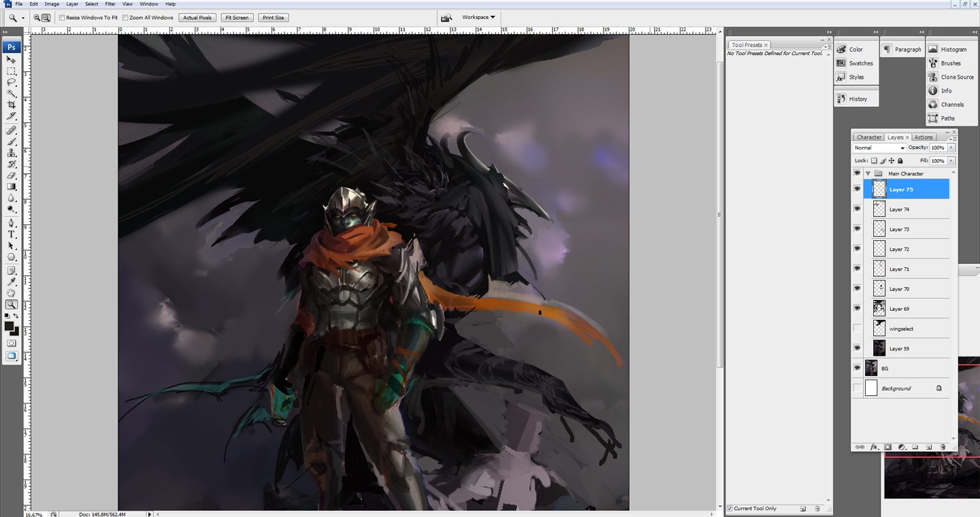This screenshot has width=980, height=517.
Task: Open the Fill slider arrow
Action: click(x=951, y=161)
